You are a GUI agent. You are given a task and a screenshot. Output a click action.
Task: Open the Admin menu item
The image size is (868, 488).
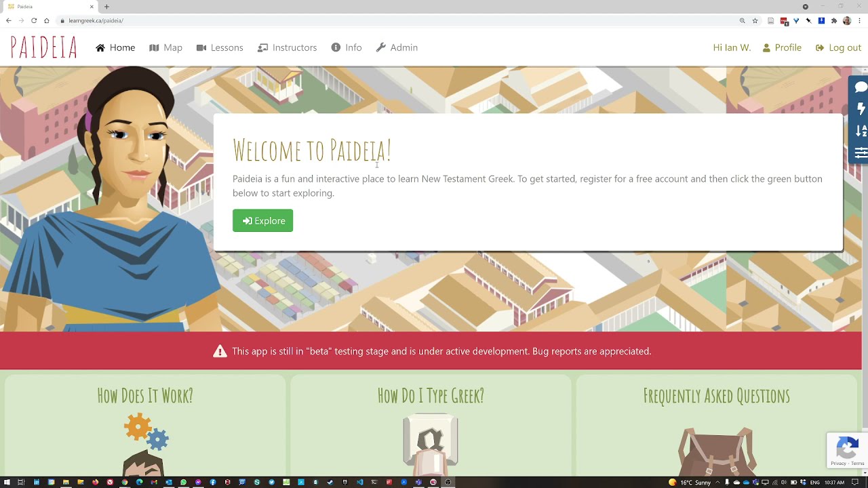point(397,47)
